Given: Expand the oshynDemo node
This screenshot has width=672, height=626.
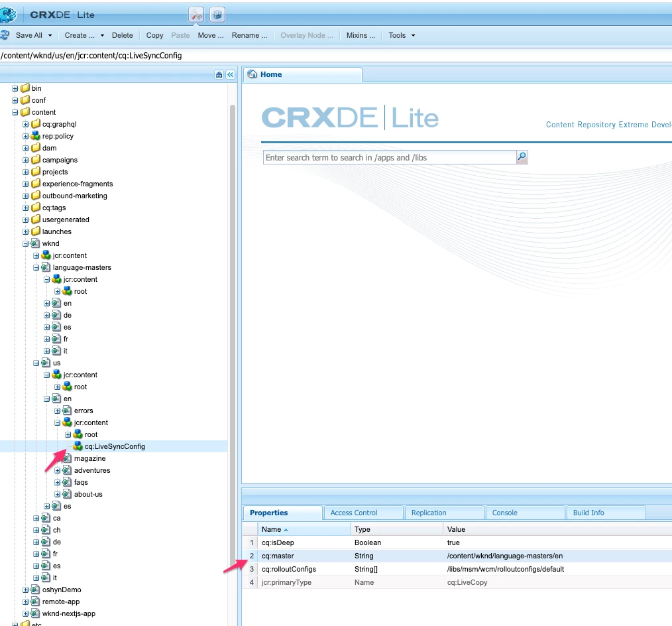Looking at the screenshot, I should pyautogui.click(x=26, y=590).
